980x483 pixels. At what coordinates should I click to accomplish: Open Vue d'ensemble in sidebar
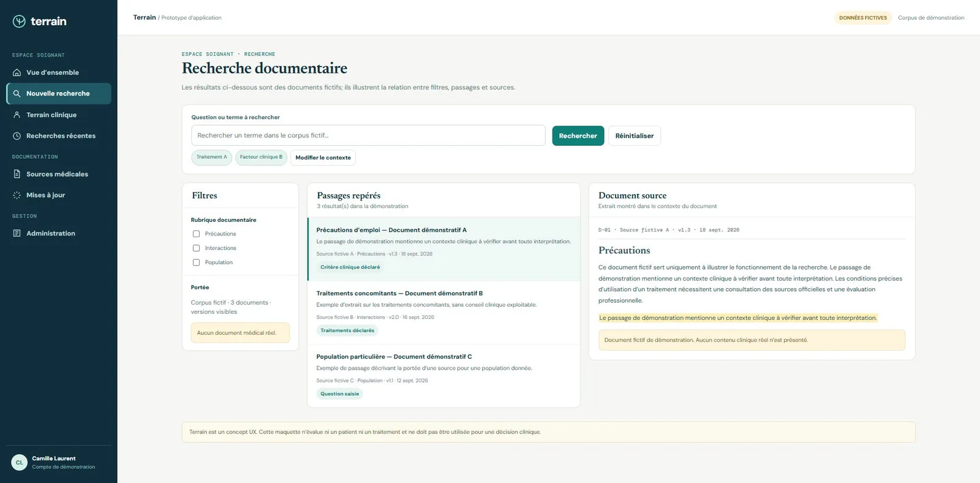(x=59, y=72)
